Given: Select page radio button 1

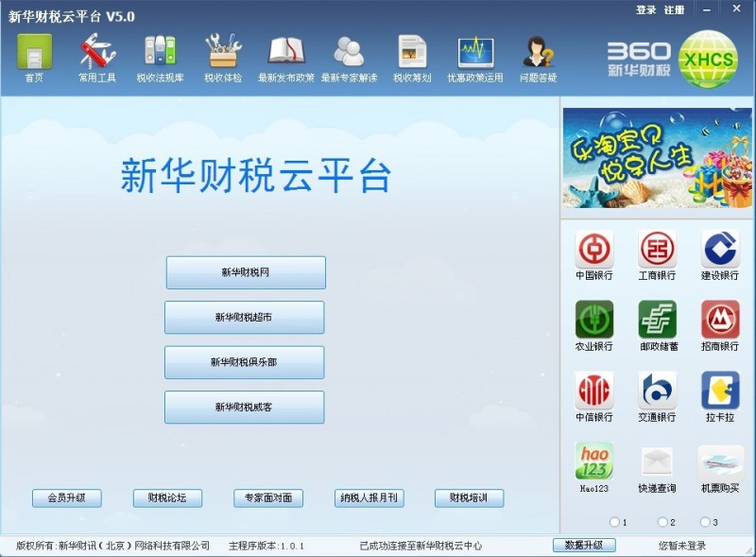Looking at the screenshot, I should point(615,522).
